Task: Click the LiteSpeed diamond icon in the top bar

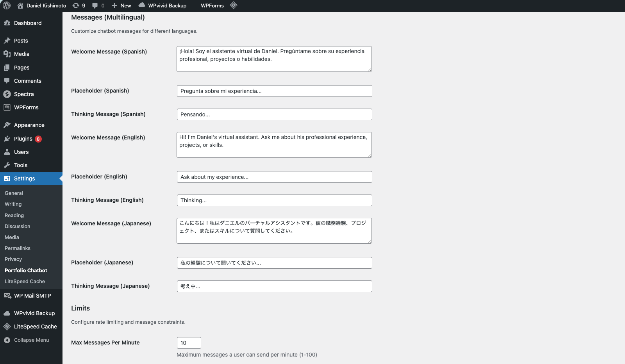Action: tap(234, 5)
